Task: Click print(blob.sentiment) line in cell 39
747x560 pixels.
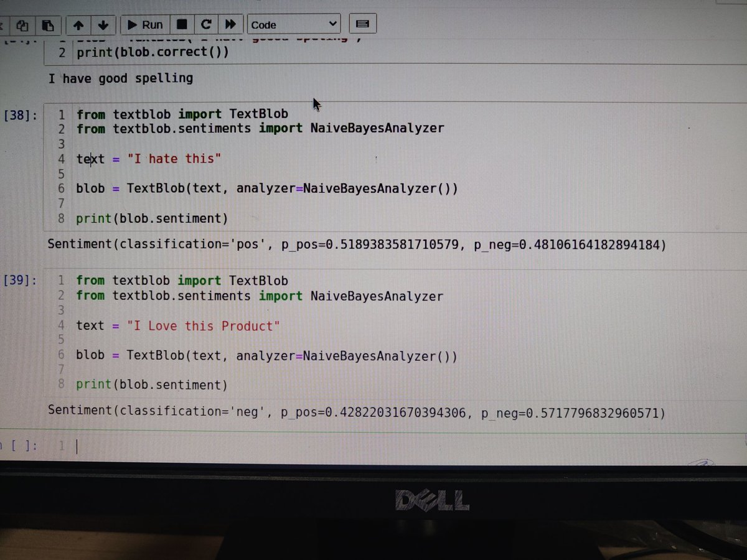Action: click(151, 385)
